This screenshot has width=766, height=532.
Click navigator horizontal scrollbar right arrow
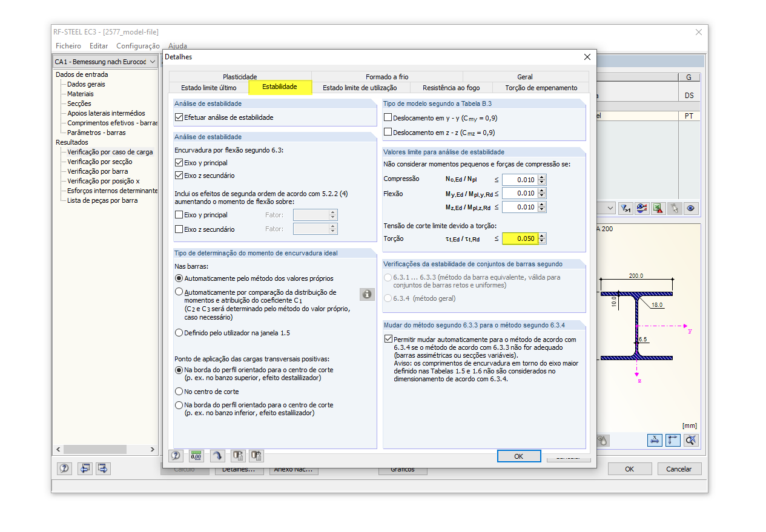pos(153,450)
